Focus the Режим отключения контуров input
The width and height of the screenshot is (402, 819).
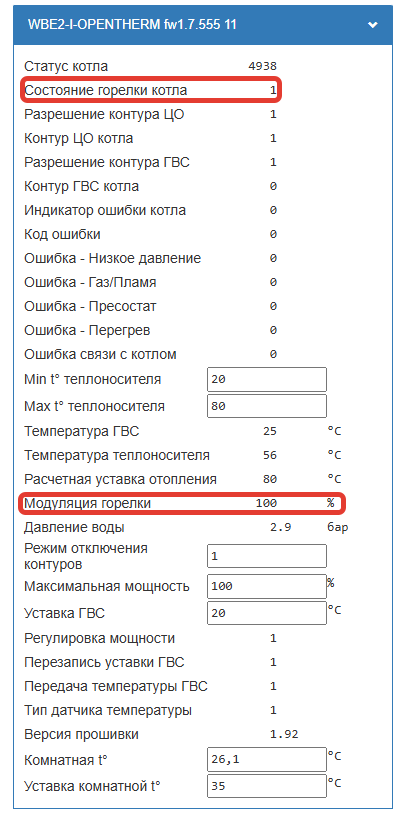267,556
